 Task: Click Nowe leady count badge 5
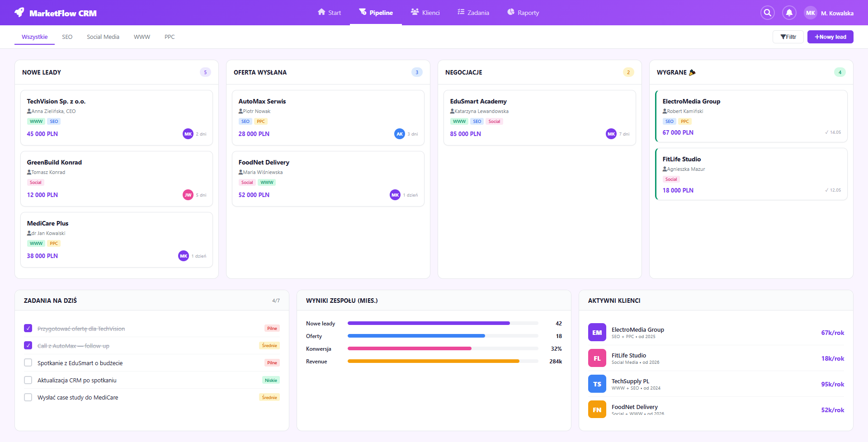pyautogui.click(x=205, y=72)
